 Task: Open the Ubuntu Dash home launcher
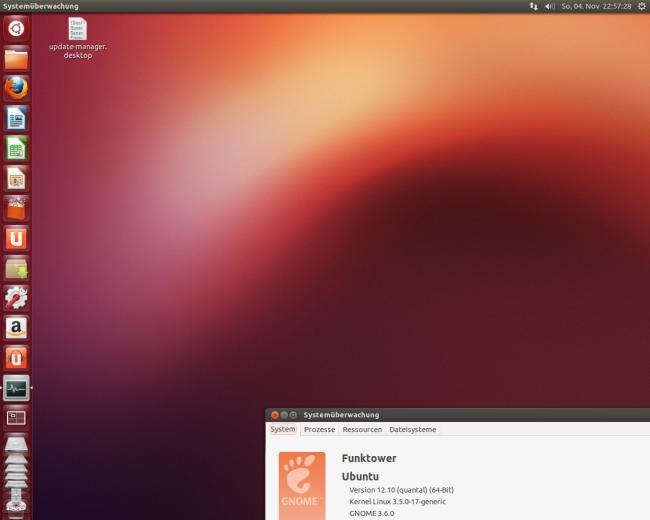click(x=16, y=29)
